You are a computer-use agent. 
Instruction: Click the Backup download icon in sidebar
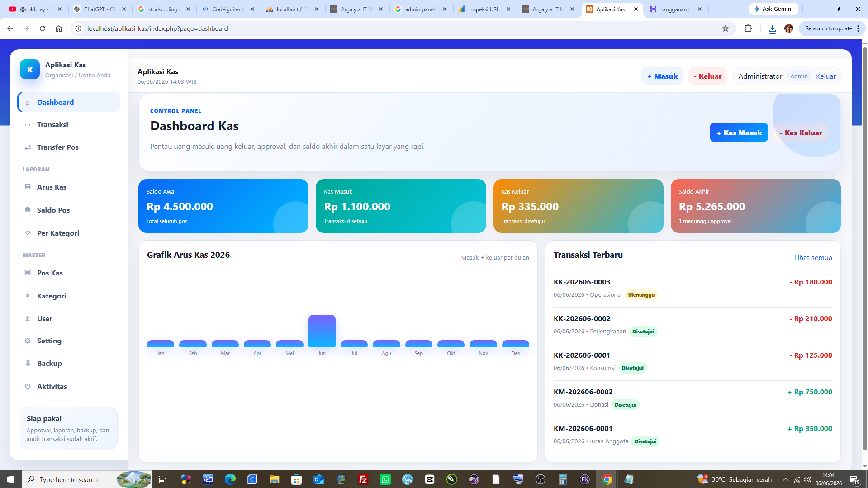(28, 363)
